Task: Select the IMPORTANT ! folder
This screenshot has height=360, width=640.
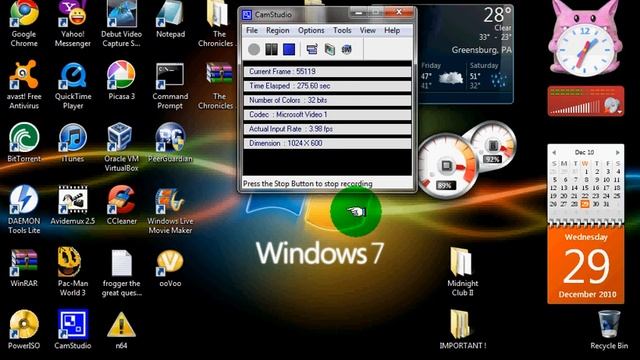Action: coord(462,329)
